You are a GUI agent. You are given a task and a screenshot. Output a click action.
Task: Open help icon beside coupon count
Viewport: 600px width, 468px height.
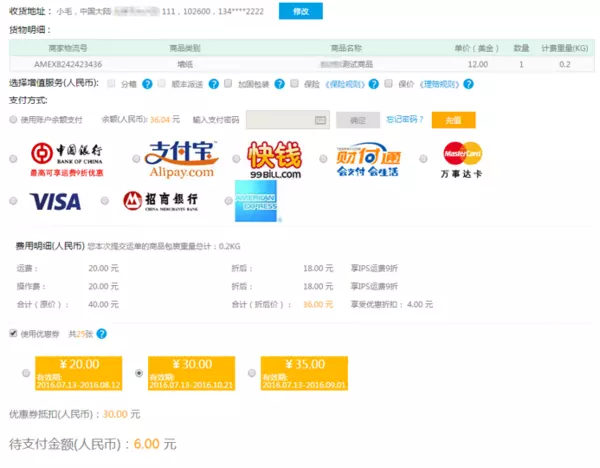[x=101, y=334]
